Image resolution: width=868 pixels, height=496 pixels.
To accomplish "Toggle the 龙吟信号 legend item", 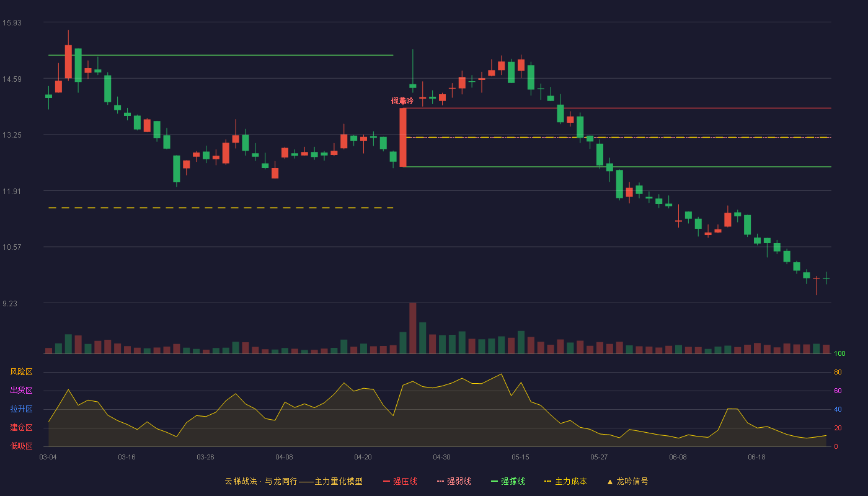I will pyautogui.click(x=627, y=481).
